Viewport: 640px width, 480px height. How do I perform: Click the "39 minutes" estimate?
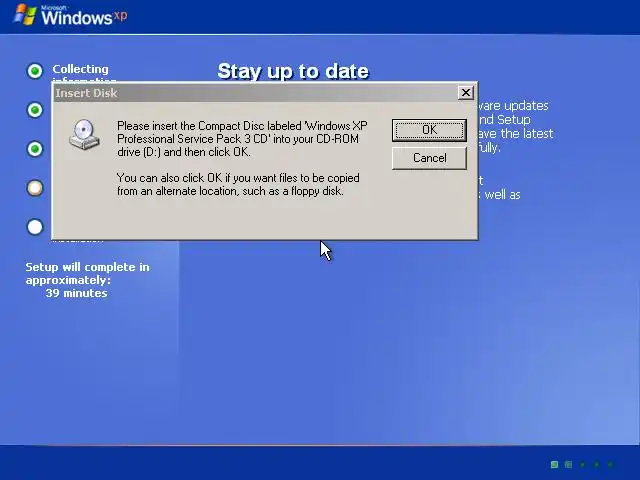76,293
